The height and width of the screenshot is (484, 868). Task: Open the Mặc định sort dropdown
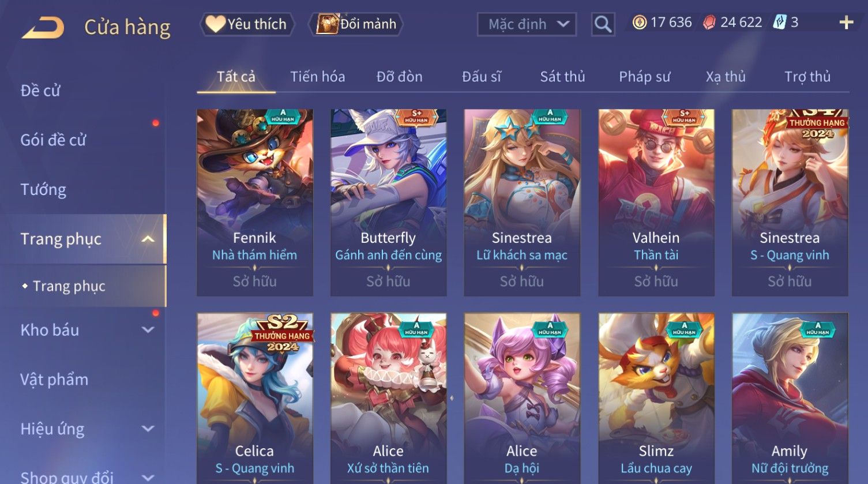click(x=527, y=24)
